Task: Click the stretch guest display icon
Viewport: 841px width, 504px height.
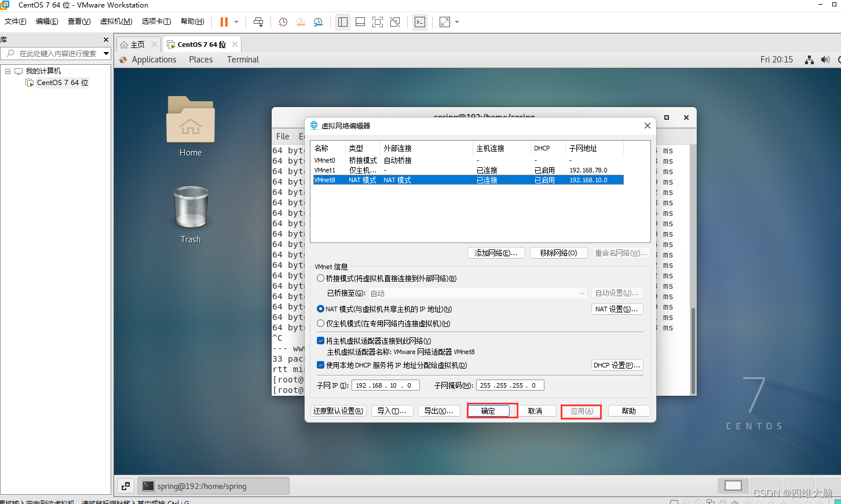Action: (445, 22)
